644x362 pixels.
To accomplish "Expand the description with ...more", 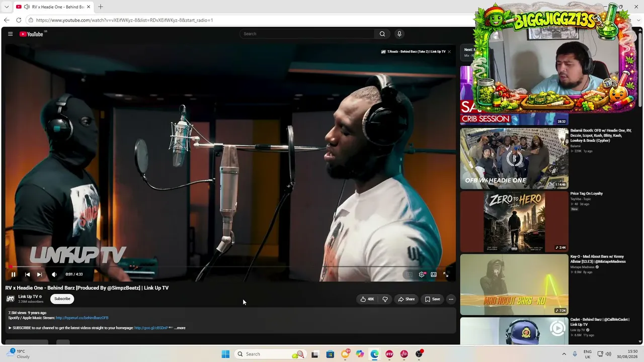I will (x=180, y=328).
